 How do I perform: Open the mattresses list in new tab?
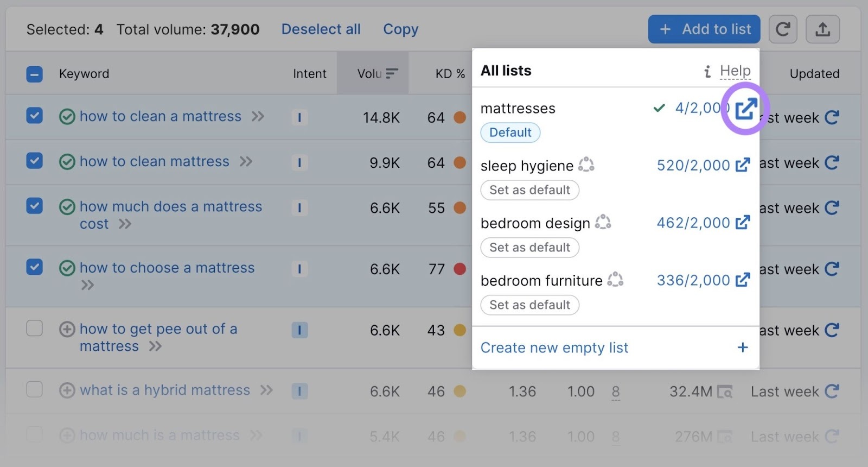point(746,109)
